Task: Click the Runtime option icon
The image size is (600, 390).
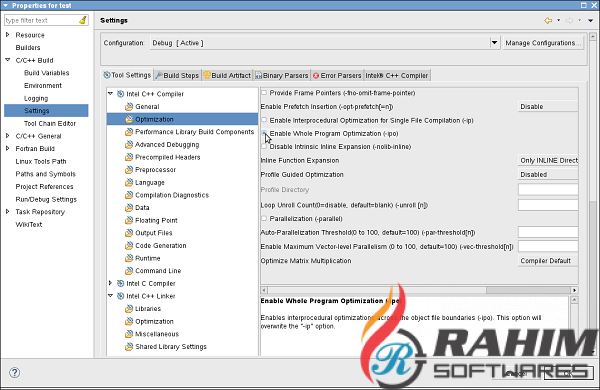Action: [129, 258]
